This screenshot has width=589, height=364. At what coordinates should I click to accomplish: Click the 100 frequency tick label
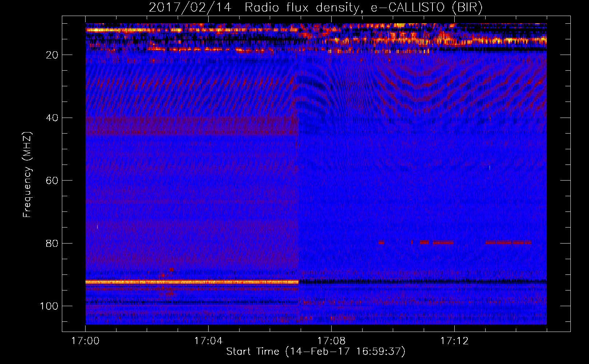[x=49, y=306]
